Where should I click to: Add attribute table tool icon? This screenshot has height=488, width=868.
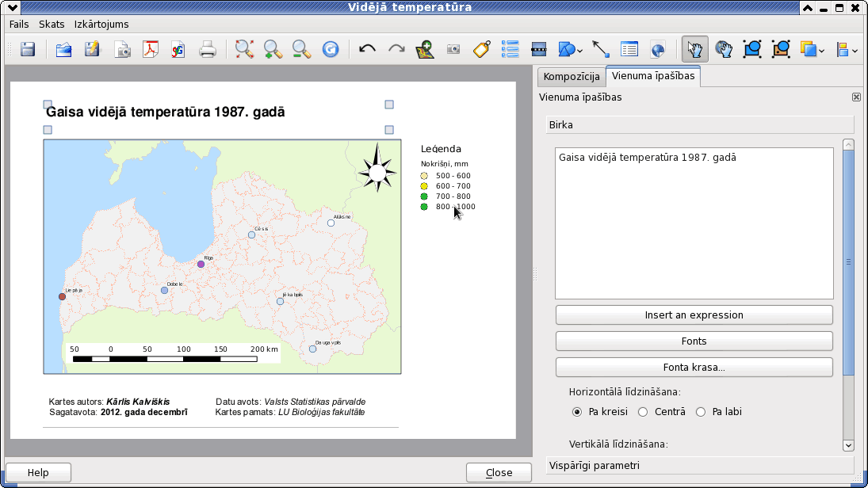tap(629, 50)
